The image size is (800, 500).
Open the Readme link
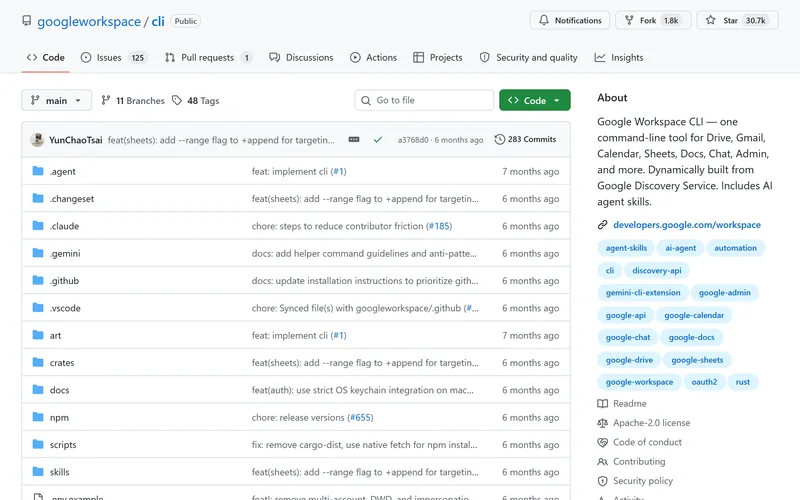click(x=622, y=404)
